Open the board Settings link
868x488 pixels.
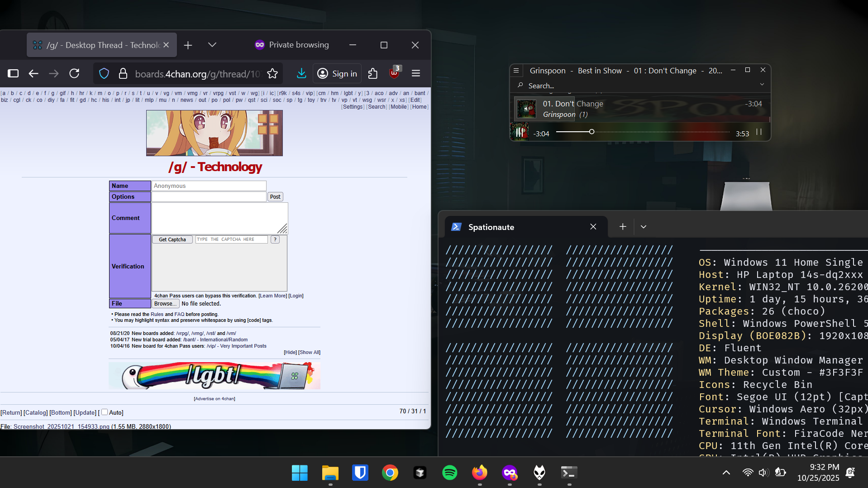pos(353,107)
